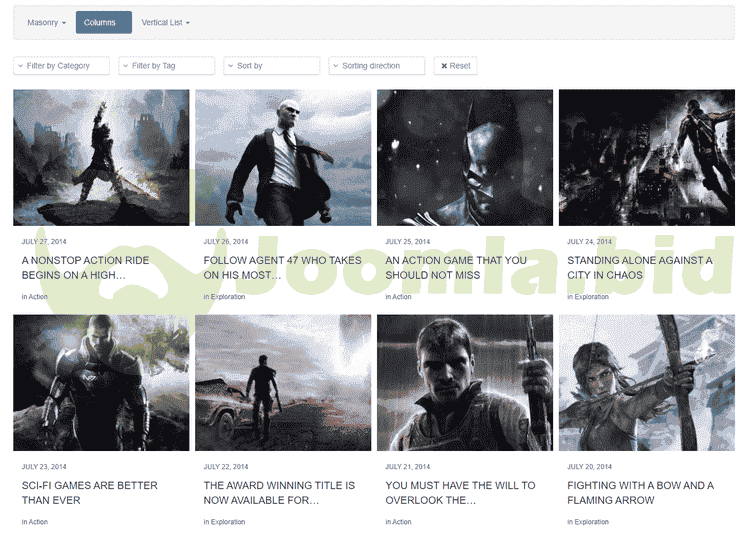Open the Masonry layout dropdown

(x=47, y=22)
